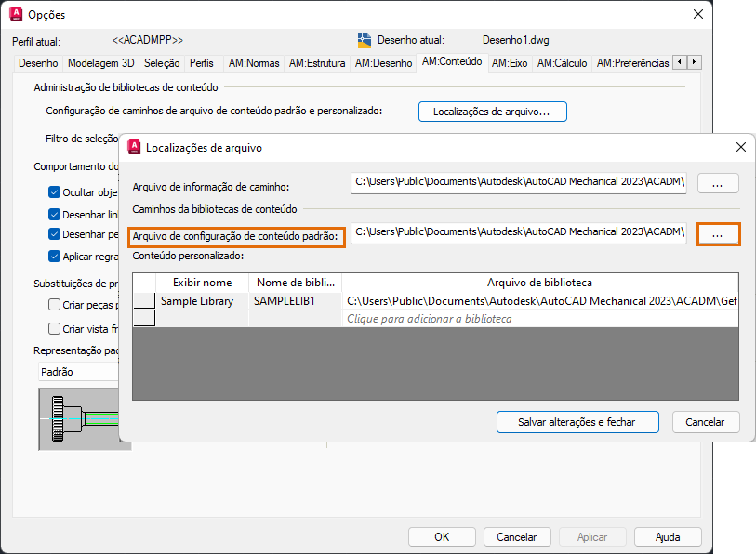Click the Arquivo de biblioteca column header
This screenshot has width=756, height=554.
click(540, 283)
